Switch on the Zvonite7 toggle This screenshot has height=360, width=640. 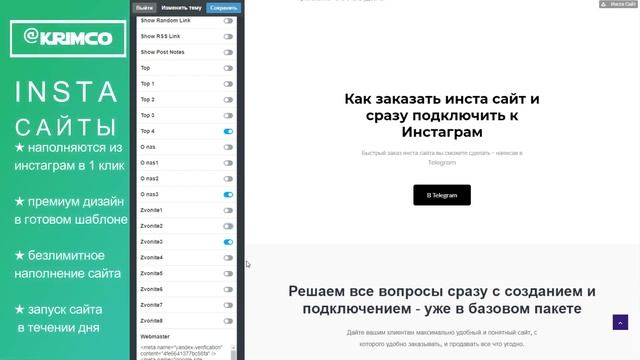click(x=228, y=305)
